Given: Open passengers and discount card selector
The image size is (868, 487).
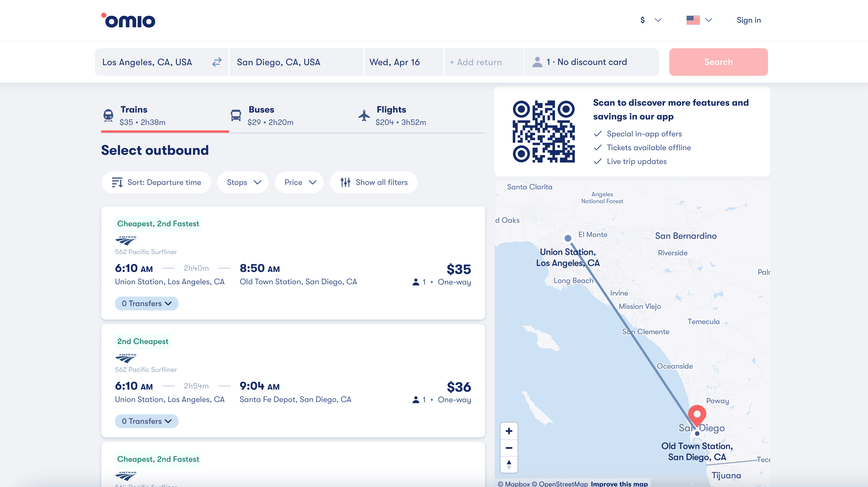Looking at the screenshot, I should [x=591, y=62].
